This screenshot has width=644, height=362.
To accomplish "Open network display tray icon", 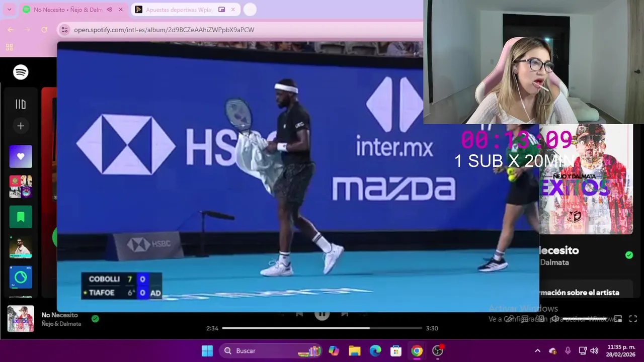I will [x=583, y=351].
